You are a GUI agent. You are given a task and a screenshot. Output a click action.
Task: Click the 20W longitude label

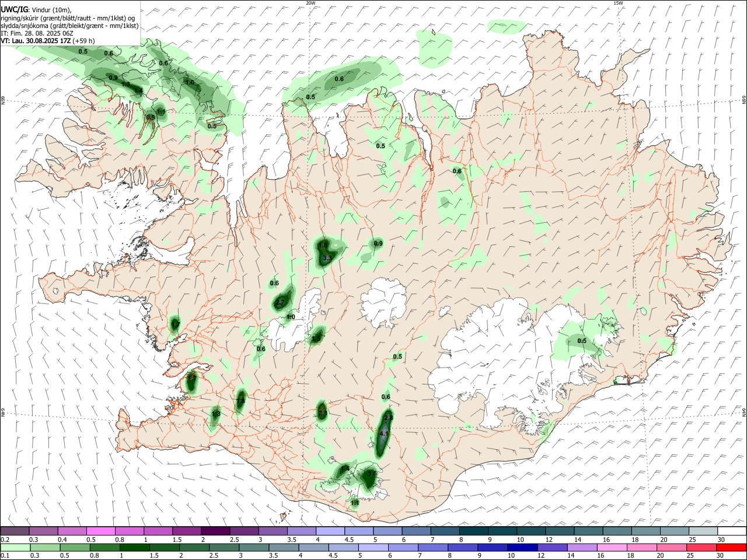pyautogui.click(x=310, y=3)
